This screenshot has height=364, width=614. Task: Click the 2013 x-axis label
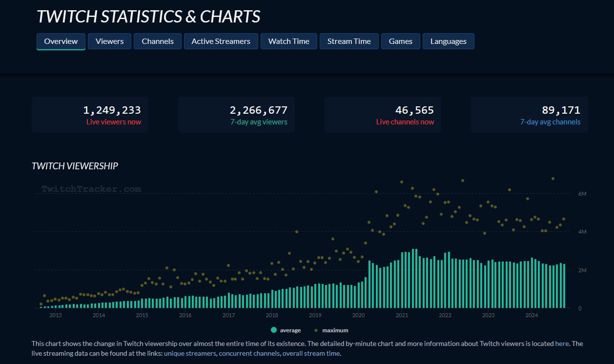coord(56,315)
